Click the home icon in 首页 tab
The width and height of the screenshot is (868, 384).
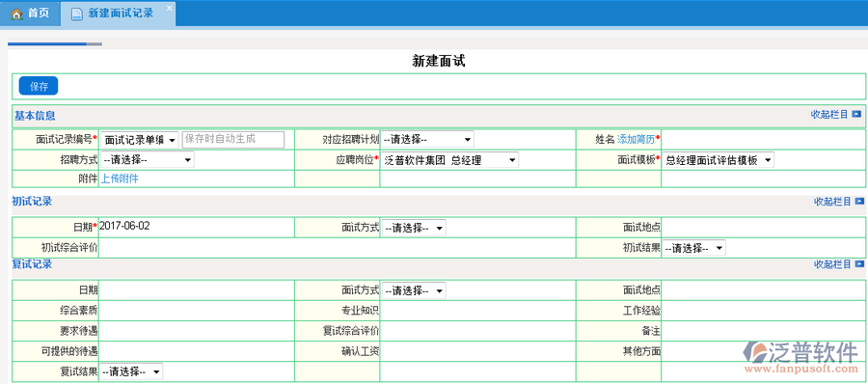pos(16,14)
